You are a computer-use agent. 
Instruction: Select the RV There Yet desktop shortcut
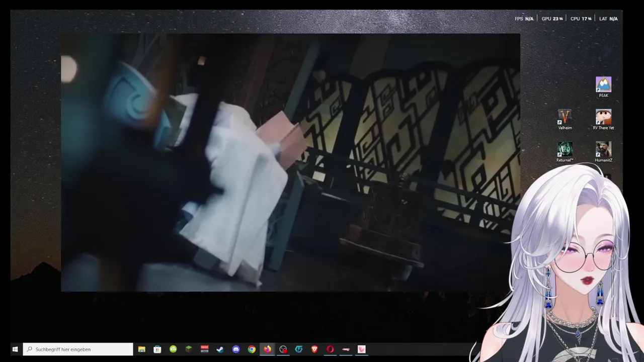(x=603, y=120)
